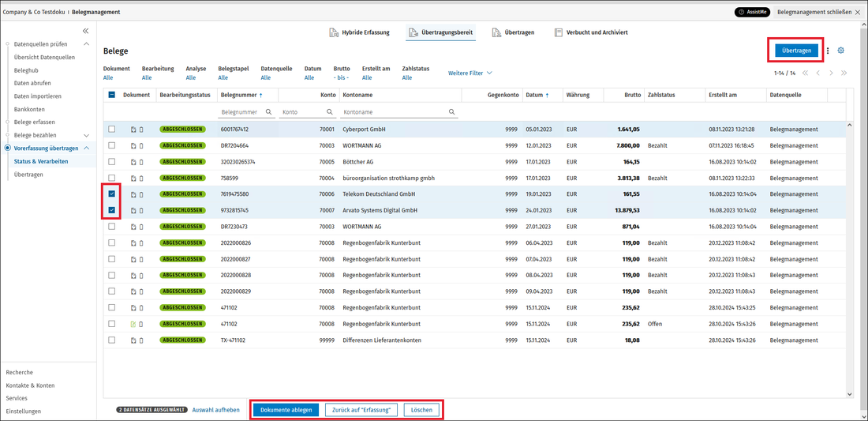Go to previous page arrow

pyautogui.click(x=817, y=73)
